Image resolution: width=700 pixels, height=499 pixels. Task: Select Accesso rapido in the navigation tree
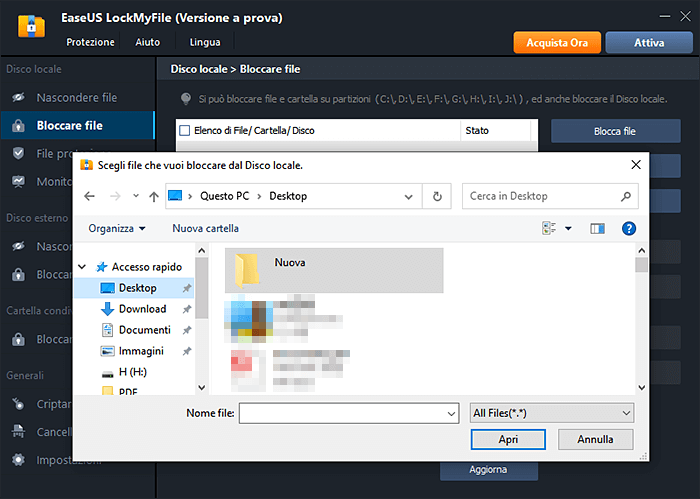click(147, 267)
